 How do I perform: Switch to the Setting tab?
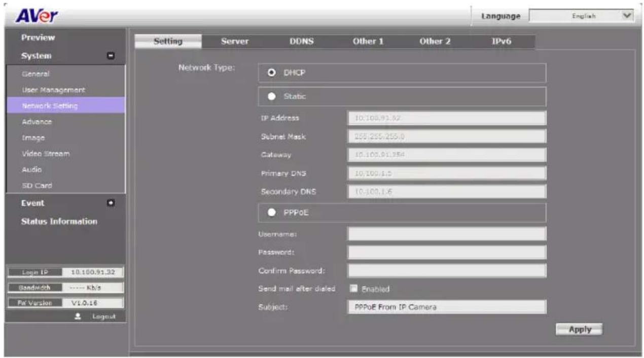tap(168, 42)
